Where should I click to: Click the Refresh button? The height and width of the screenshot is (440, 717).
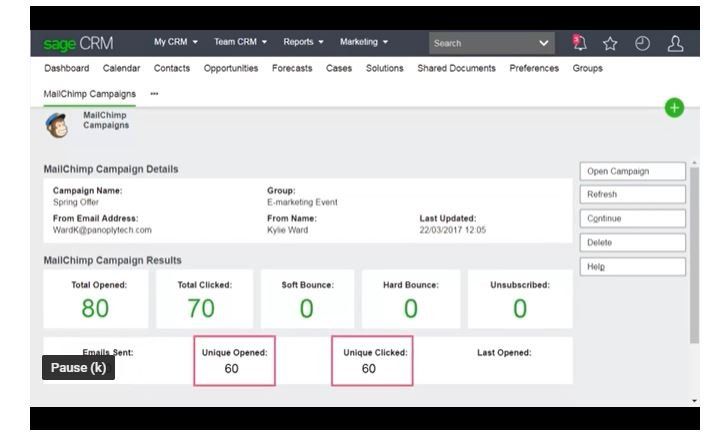(x=632, y=194)
